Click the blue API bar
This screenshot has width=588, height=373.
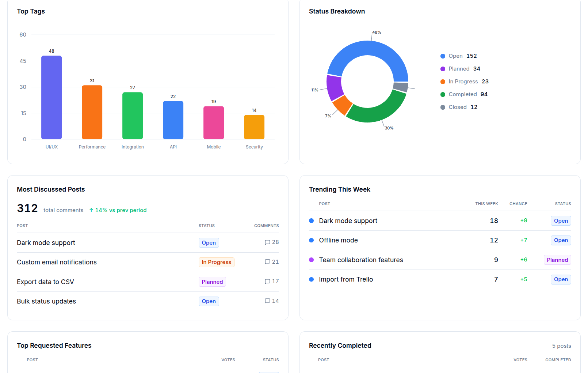tap(173, 120)
